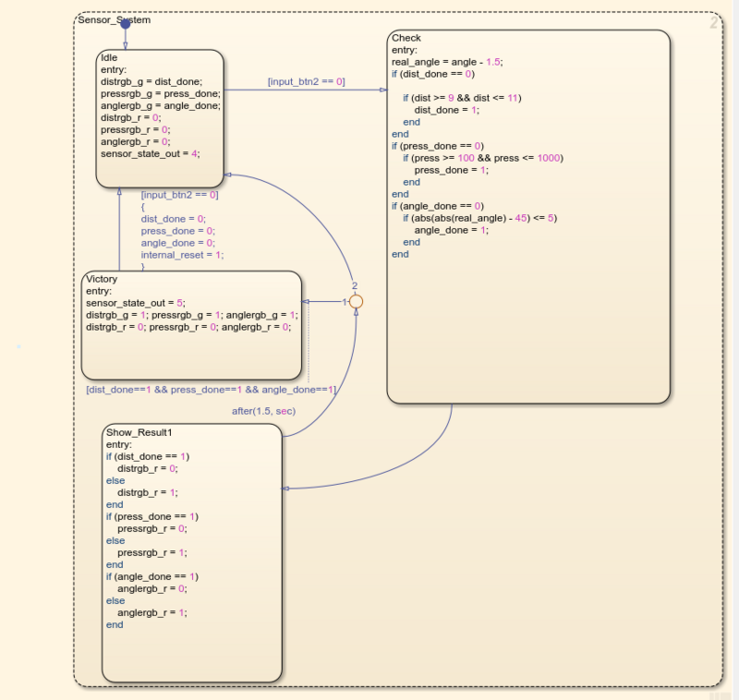Click transition number 2 above the junction
Viewport: 739px width, 700px height.
[354, 286]
